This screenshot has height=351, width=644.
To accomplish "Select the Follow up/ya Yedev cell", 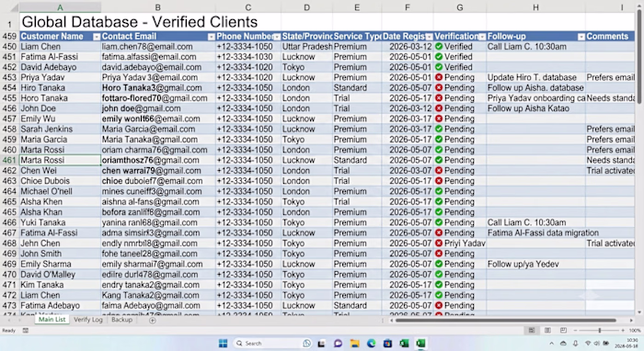I will click(536, 264).
